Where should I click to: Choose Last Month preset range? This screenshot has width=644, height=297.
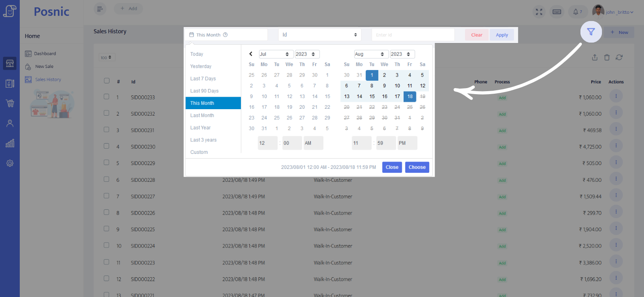click(202, 115)
